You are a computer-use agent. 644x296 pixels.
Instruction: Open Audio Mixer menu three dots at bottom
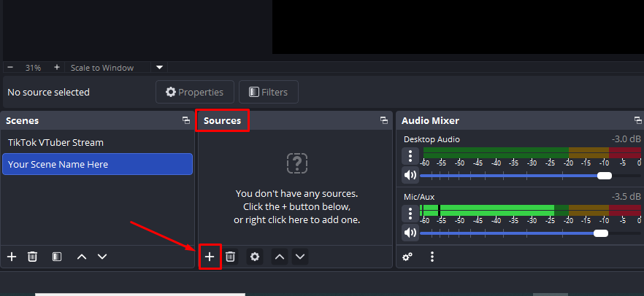coord(432,257)
